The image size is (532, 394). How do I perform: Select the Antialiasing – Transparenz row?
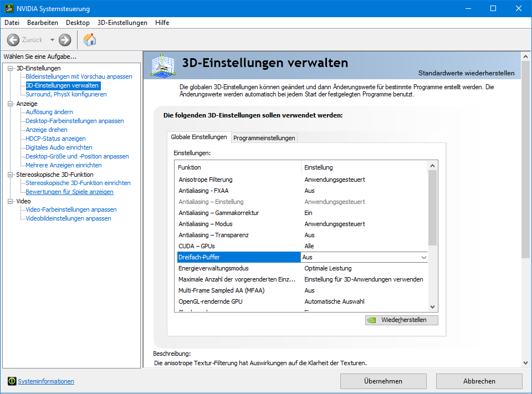click(303, 235)
